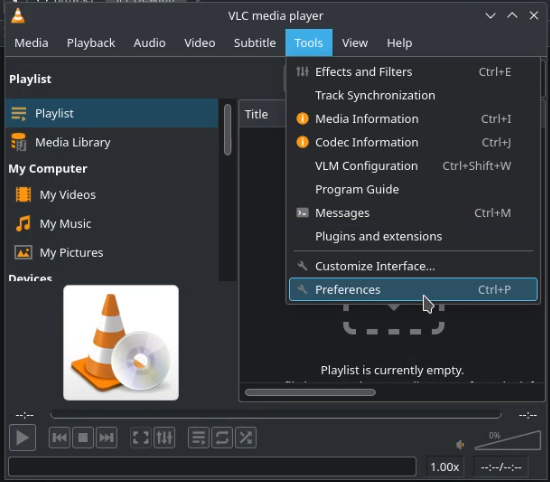Choose Customize Interface... menu entry

pyautogui.click(x=413, y=266)
